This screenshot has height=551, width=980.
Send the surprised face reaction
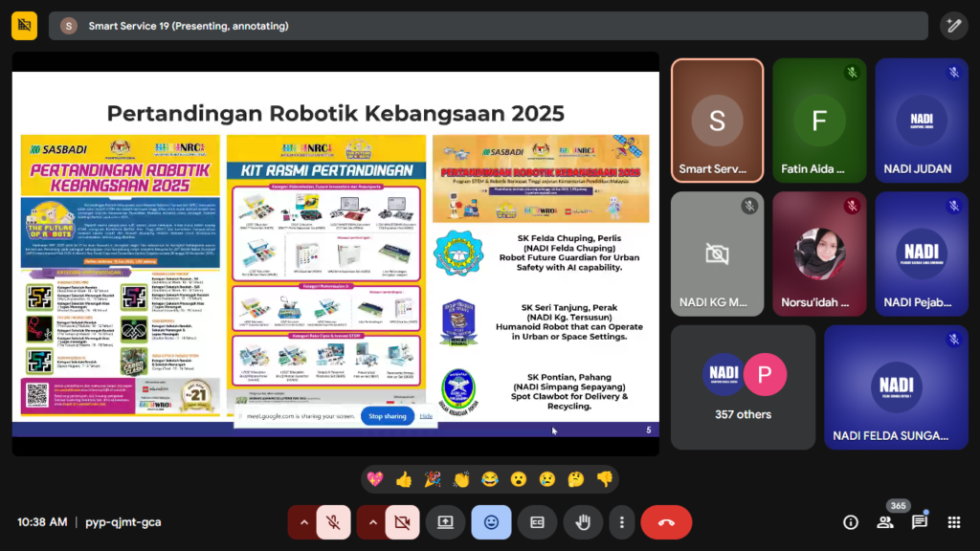point(518,479)
